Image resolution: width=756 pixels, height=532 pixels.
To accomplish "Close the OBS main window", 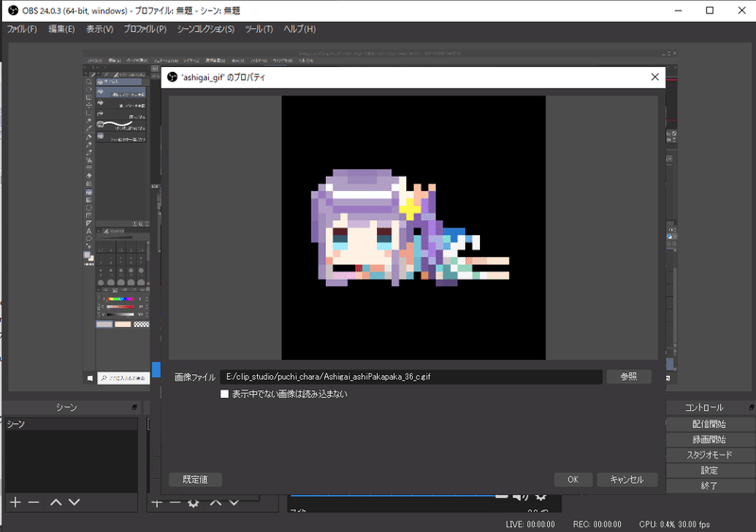I will coord(742,10).
